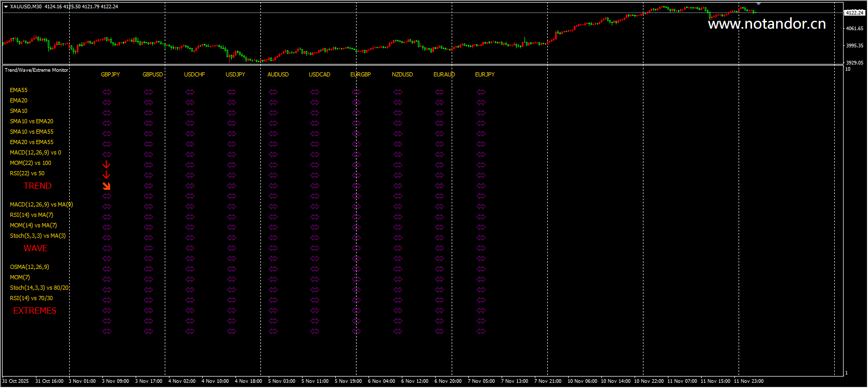The width and height of the screenshot is (868, 388).
Task: Click the 5 Nov 03:00 time axis label
Action: tap(282, 381)
